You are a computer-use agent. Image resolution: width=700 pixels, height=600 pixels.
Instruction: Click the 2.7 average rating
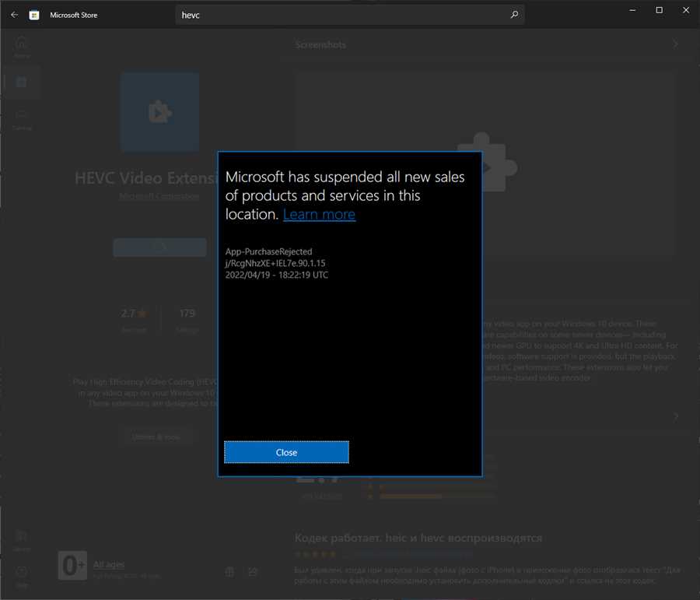134,314
